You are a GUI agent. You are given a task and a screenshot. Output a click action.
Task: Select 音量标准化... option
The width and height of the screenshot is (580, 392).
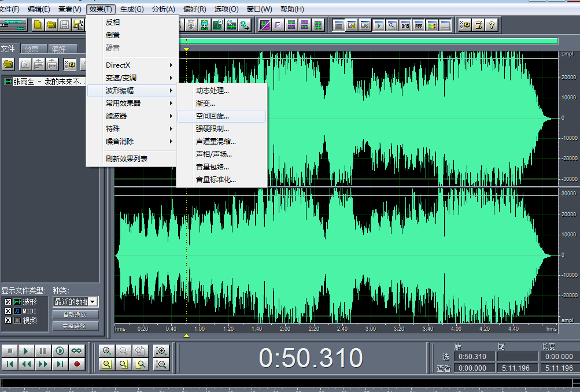tap(221, 180)
